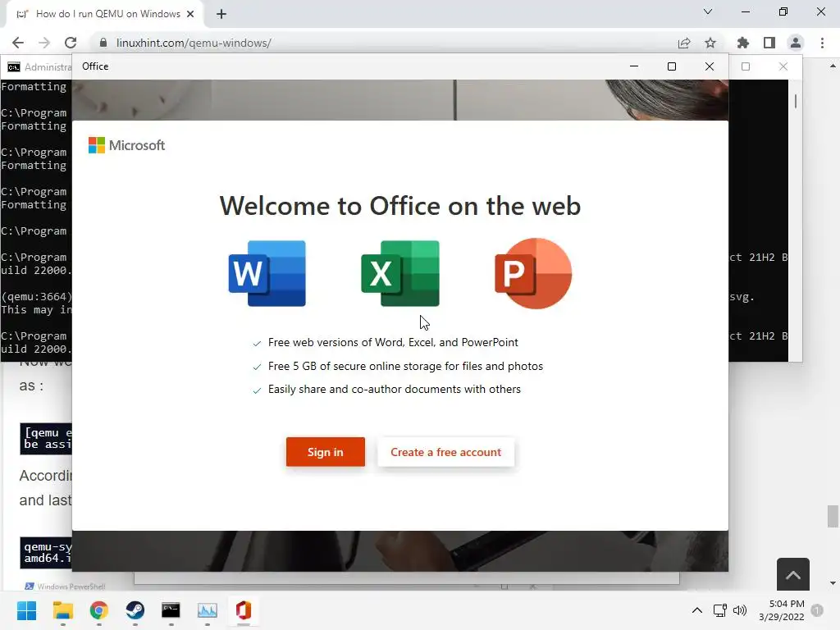Viewport: 840px width, 630px height.
Task: Click the Word app icon
Action: click(267, 273)
